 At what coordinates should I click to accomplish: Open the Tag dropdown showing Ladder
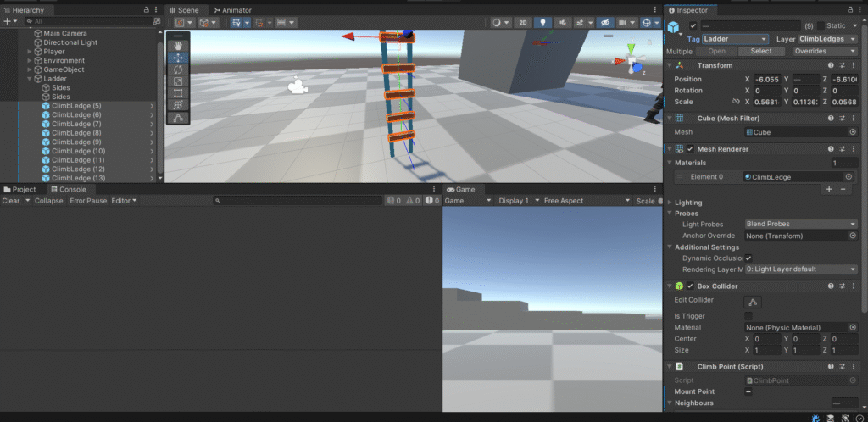pyautogui.click(x=736, y=39)
